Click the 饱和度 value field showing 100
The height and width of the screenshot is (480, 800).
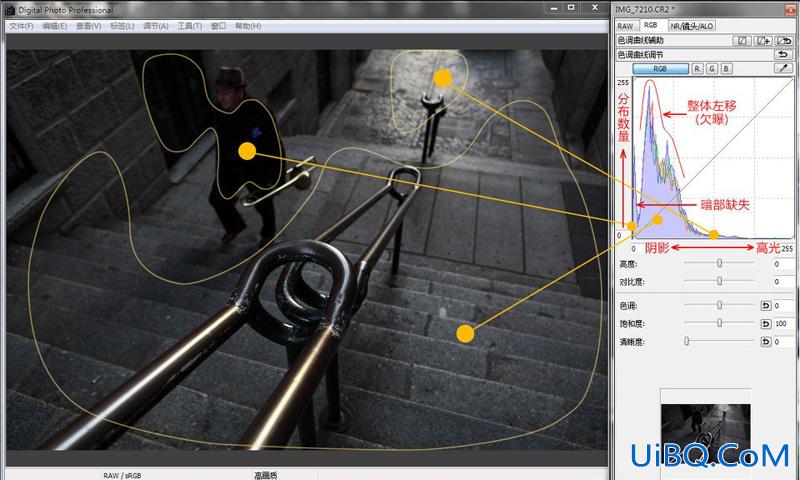pyautogui.click(x=784, y=324)
